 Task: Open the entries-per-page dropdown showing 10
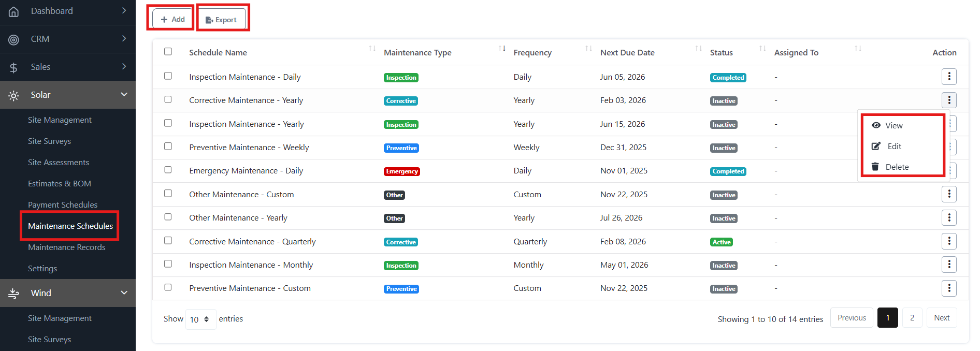(x=200, y=319)
